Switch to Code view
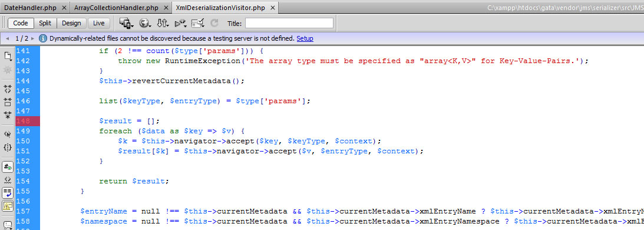This screenshot has width=644, height=230. point(21,24)
